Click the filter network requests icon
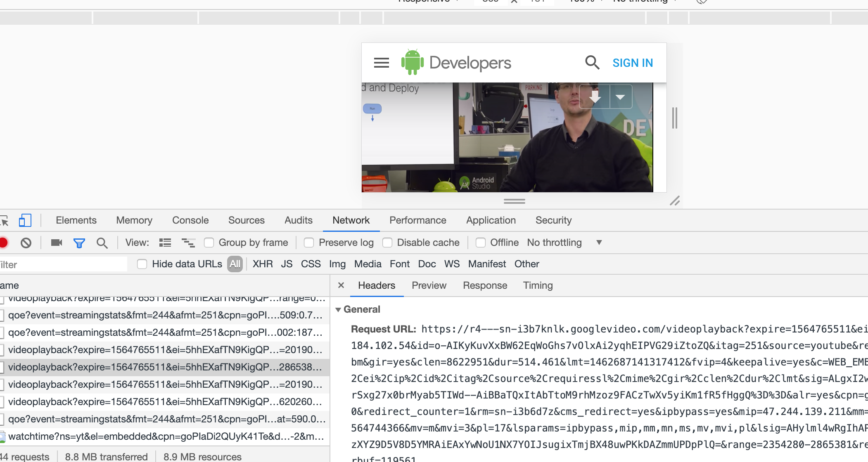868x462 pixels. point(78,242)
